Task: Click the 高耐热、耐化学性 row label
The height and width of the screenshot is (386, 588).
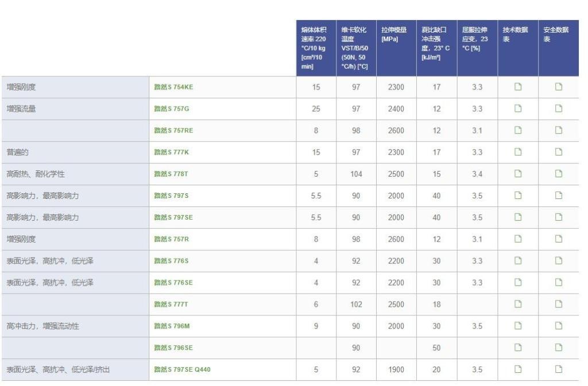Action: pyautogui.click(x=36, y=174)
